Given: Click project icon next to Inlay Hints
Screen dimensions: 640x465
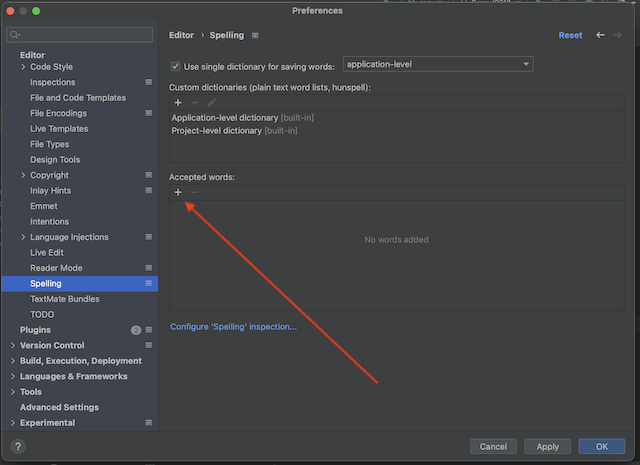Looking at the screenshot, I should coord(149,191).
